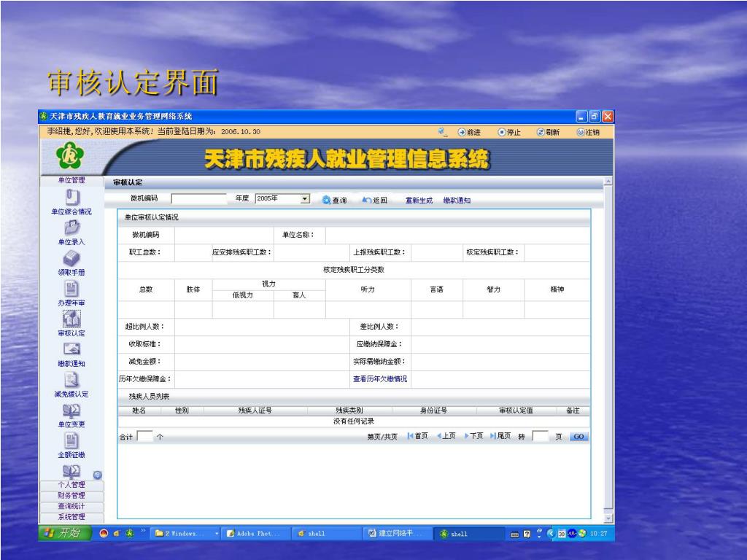The image size is (747, 560).
Task: Open 建立网络平 taskbar item
Action: [398, 534]
